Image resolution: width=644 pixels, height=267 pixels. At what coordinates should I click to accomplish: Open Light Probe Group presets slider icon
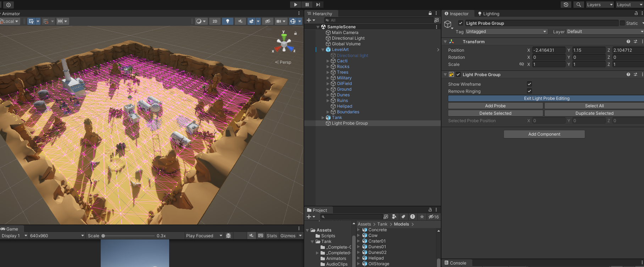point(635,74)
